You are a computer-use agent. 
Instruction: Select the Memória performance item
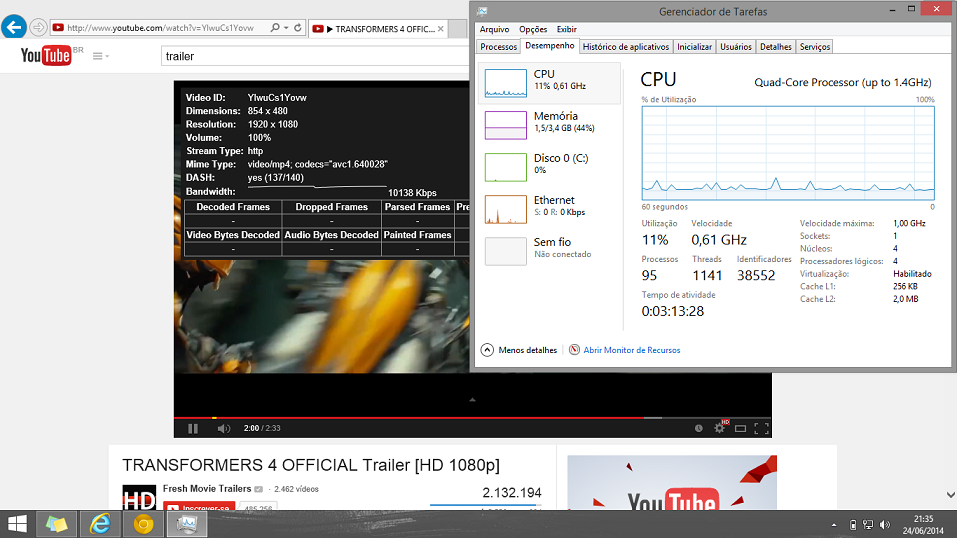point(549,125)
